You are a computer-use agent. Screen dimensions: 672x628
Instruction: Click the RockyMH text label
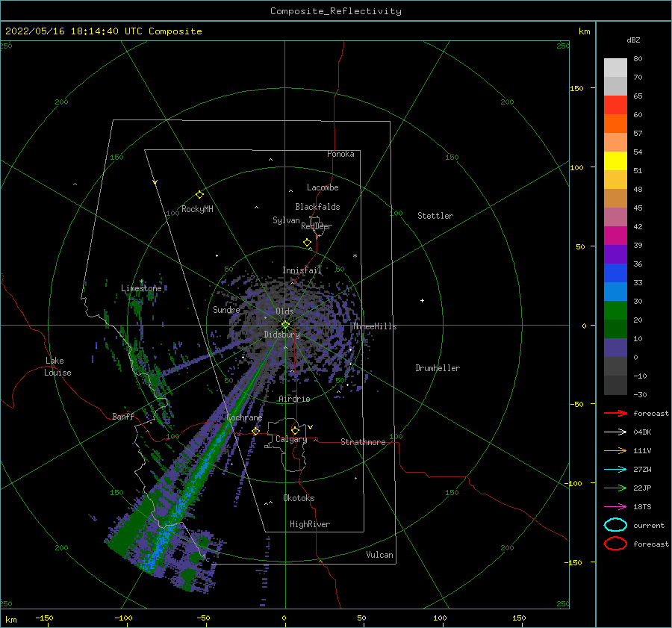tap(197, 209)
